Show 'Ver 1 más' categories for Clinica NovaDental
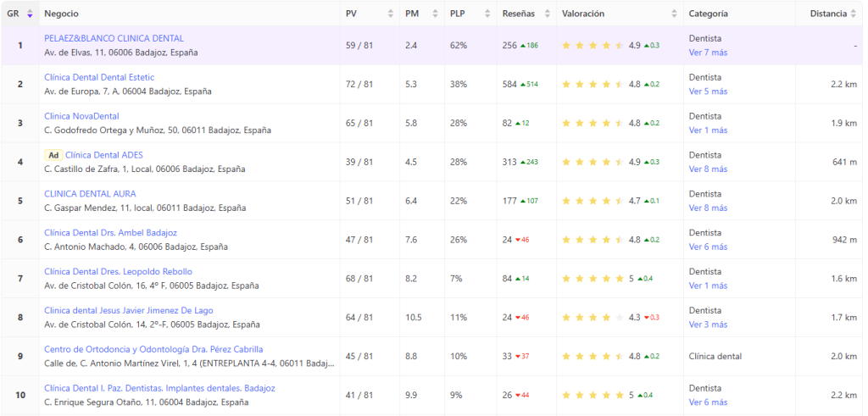 pos(708,130)
